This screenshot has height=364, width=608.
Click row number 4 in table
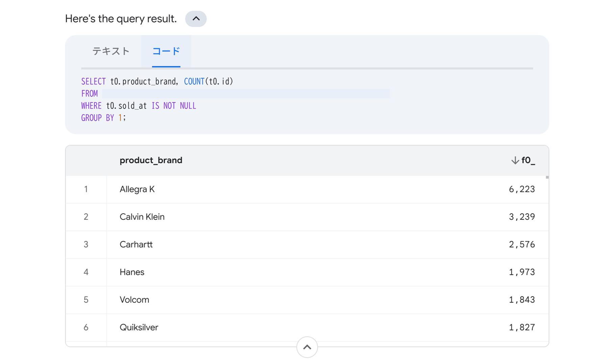pos(86,272)
